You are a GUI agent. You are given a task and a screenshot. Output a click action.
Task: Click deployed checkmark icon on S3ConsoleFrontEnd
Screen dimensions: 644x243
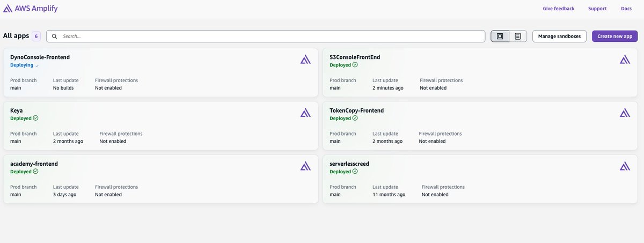(x=355, y=65)
